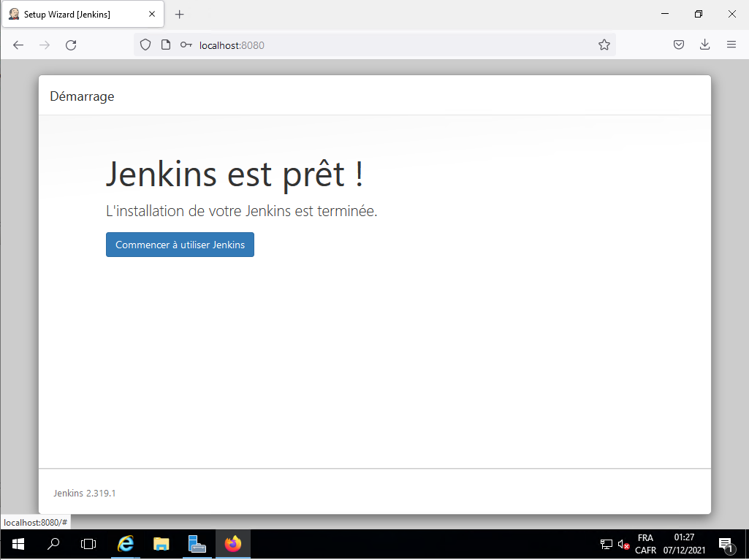
Task: Reload the page with the refresh icon
Action: 71,45
